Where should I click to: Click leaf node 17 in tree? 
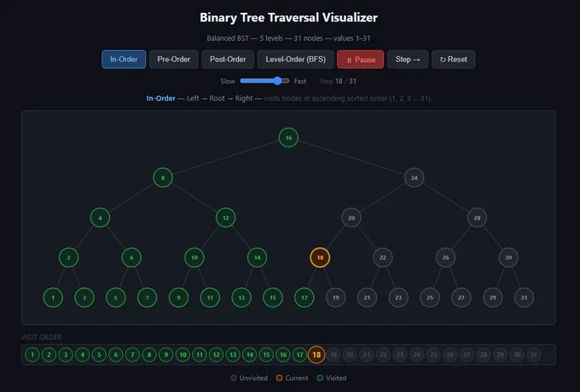[x=304, y=297]
